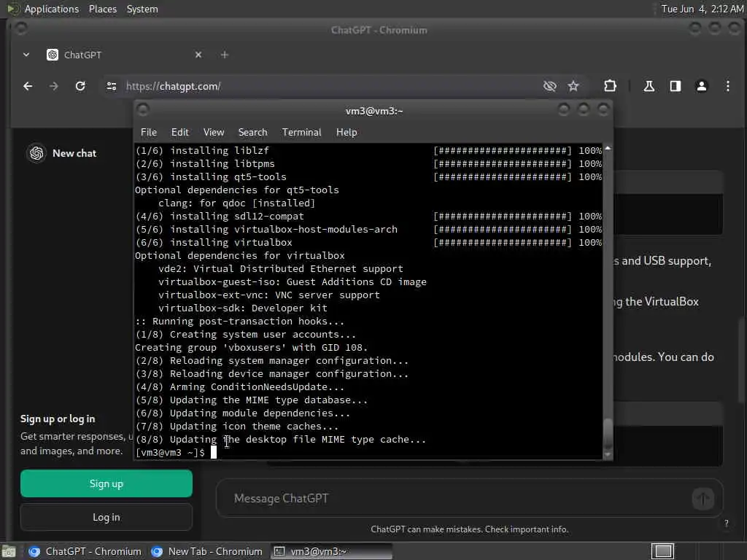The height and width of the screenshot is (560, 747).
Task: Click the help question mark icon
Action: (x=727, y=524)
